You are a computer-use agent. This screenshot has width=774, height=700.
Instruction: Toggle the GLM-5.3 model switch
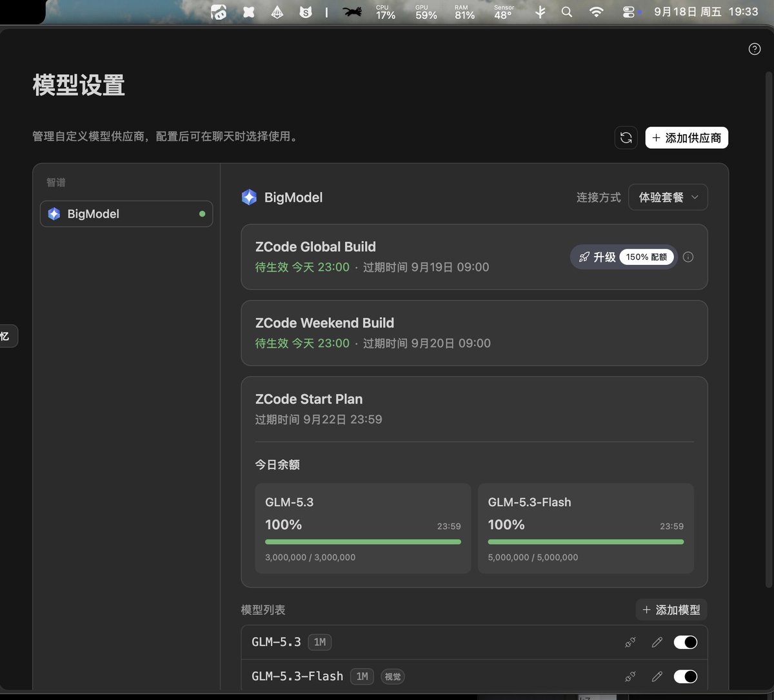(685, 642)
